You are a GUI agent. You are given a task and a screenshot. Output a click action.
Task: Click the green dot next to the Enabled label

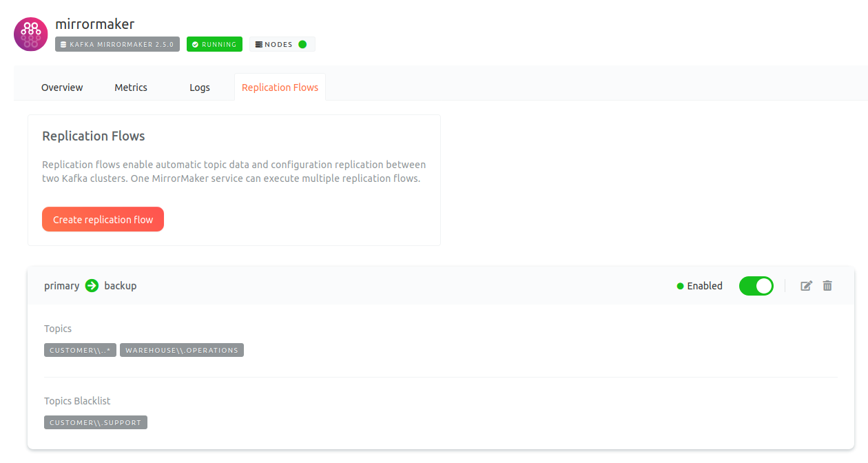tap(679, 285)
